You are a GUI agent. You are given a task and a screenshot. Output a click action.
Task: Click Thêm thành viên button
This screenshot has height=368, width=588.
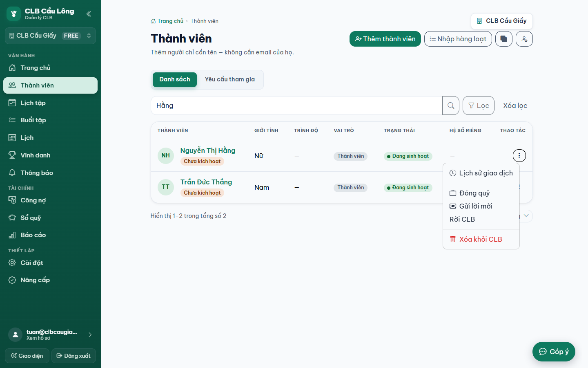pyautogui.click(x=385, y=39)
